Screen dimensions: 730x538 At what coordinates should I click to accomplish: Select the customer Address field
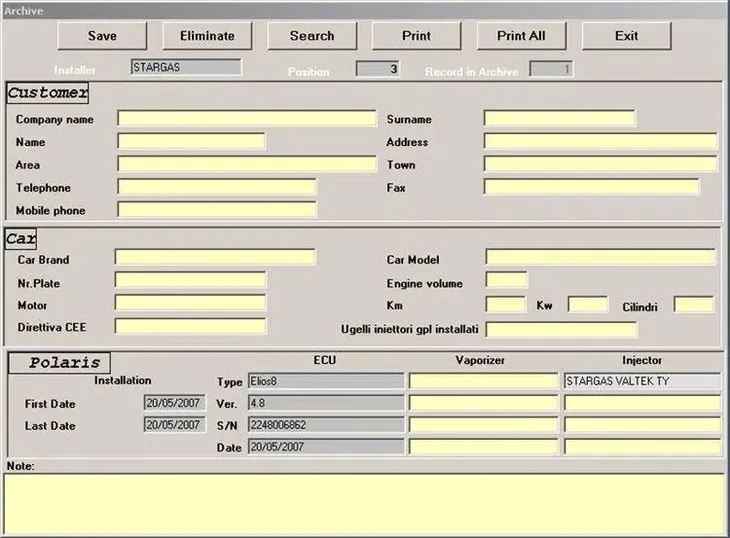pyautogui.click(x=600, y=142)
